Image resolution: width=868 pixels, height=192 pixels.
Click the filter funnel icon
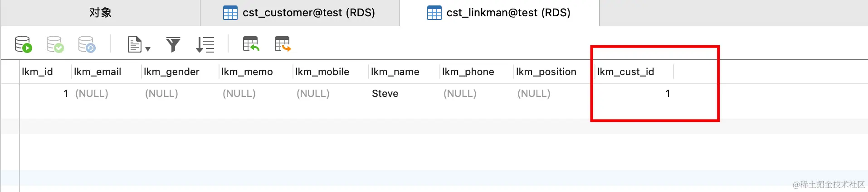[173, 44]
